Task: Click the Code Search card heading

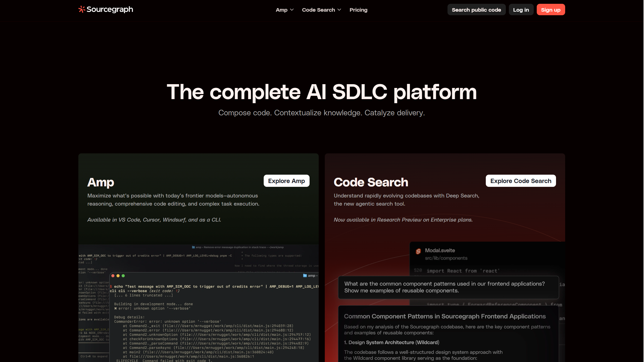Action: (x=371, y=182)
